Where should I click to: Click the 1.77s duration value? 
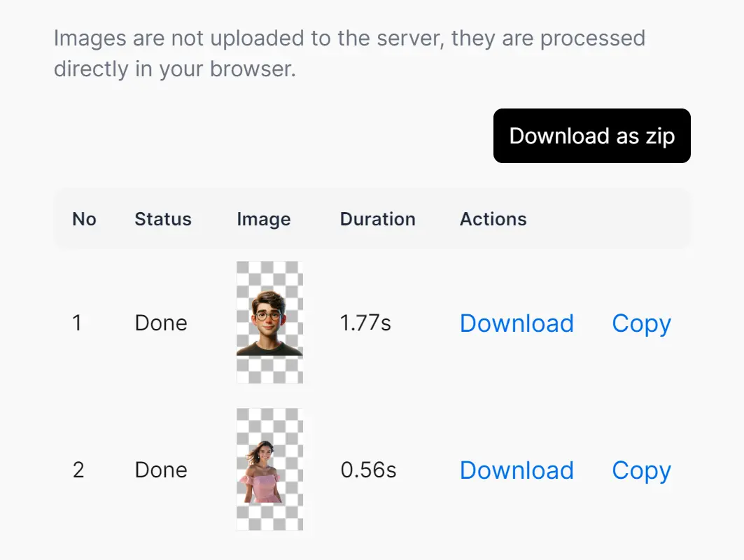[x=365, y=323]
